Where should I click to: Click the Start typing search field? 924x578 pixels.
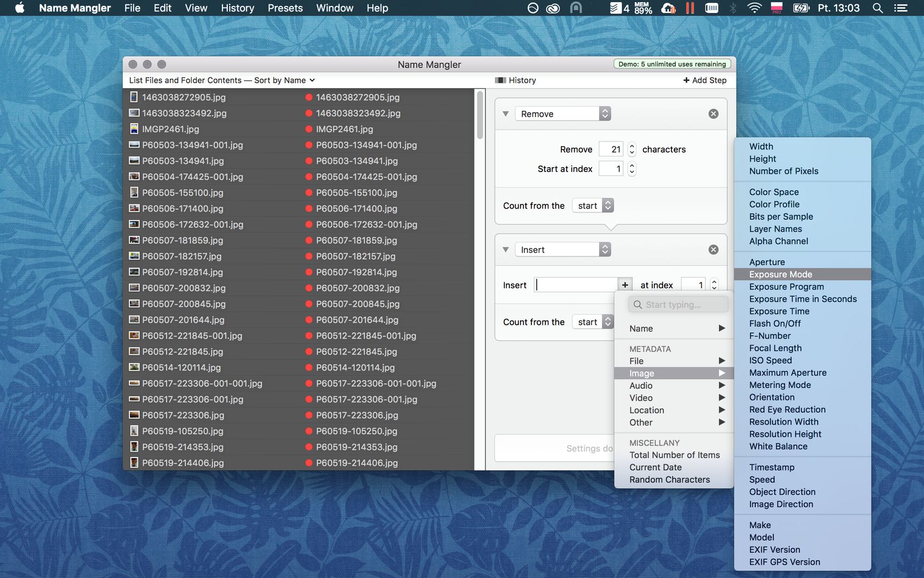click(678, 305)
